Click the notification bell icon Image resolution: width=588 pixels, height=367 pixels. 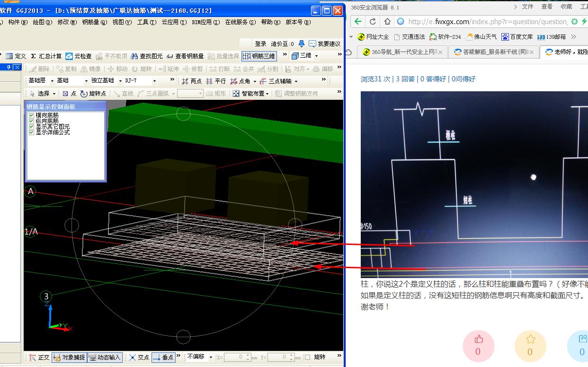click(x=302, y=44)
